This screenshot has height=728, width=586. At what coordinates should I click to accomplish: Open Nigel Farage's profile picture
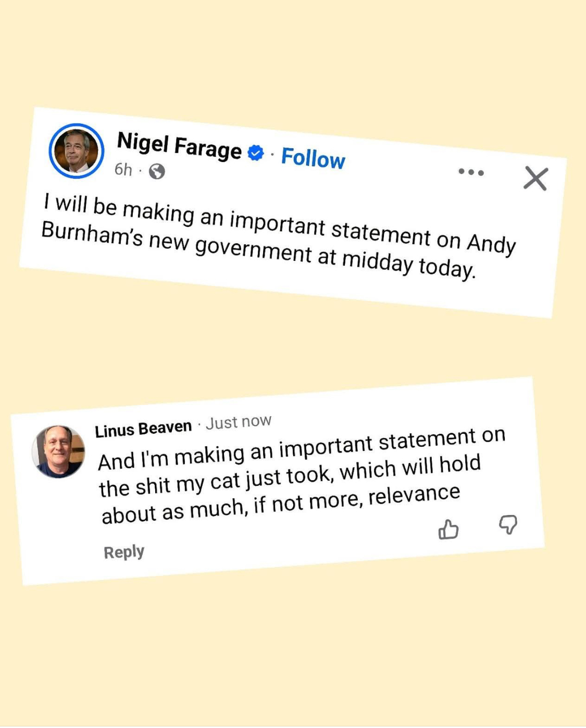click(77, 151)
